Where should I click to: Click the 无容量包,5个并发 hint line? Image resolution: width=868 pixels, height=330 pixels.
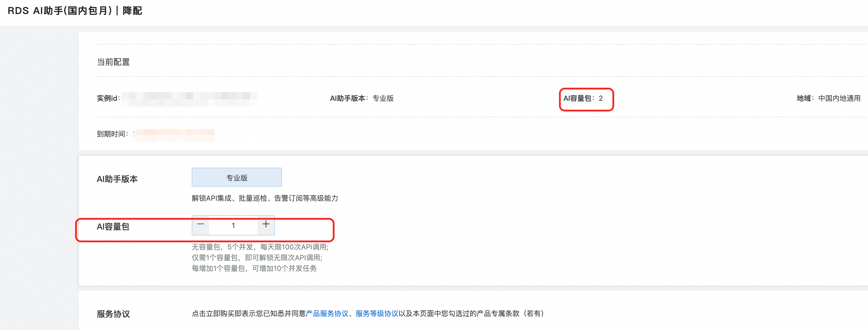[x=260, y=247]
